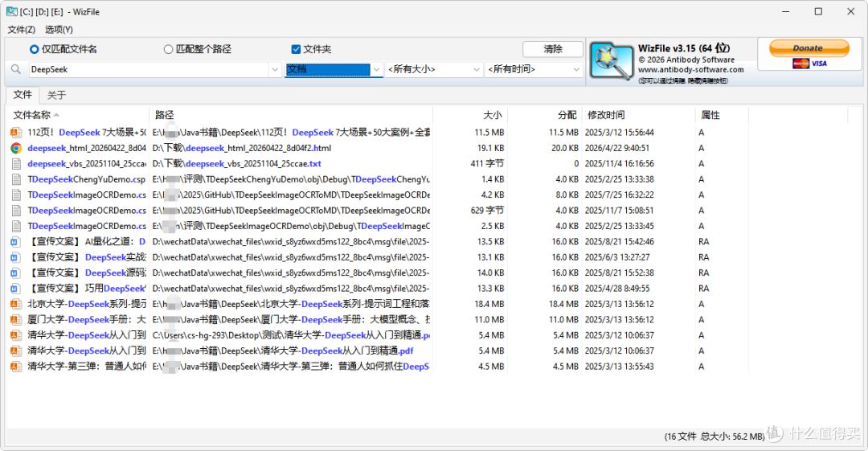The width and height of the screenshot is (868, 451).
Task: Click Word icon of '【宣传文案】DeepSeek实战' file
Action: click(x=16, y=257)
